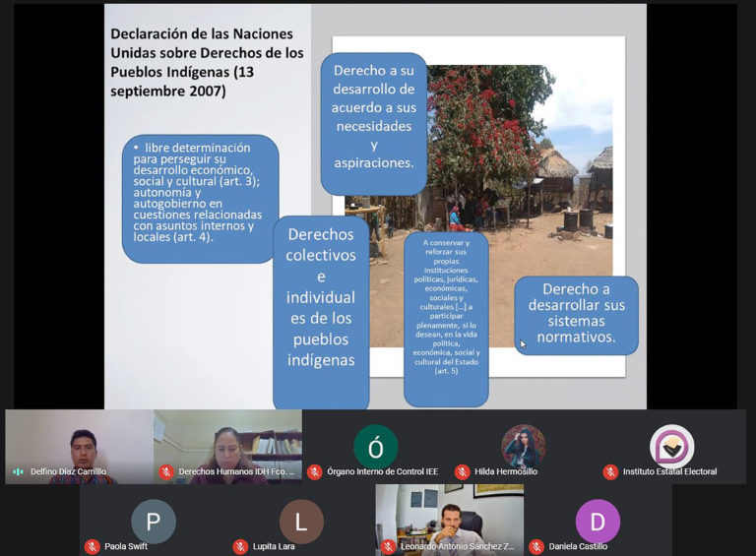Click muted mic icon for Leonardo Antonio Sánchez

click(x=388, y=546)
